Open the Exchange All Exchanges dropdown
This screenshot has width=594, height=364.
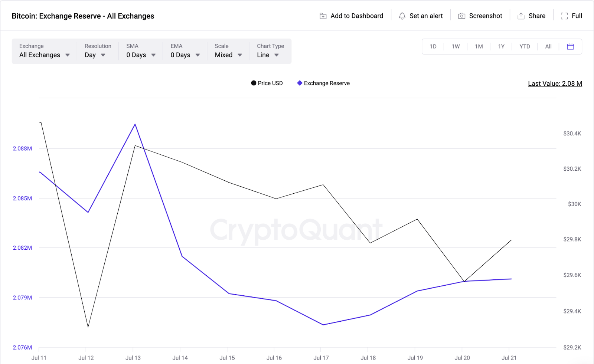[x=45, y=51]
